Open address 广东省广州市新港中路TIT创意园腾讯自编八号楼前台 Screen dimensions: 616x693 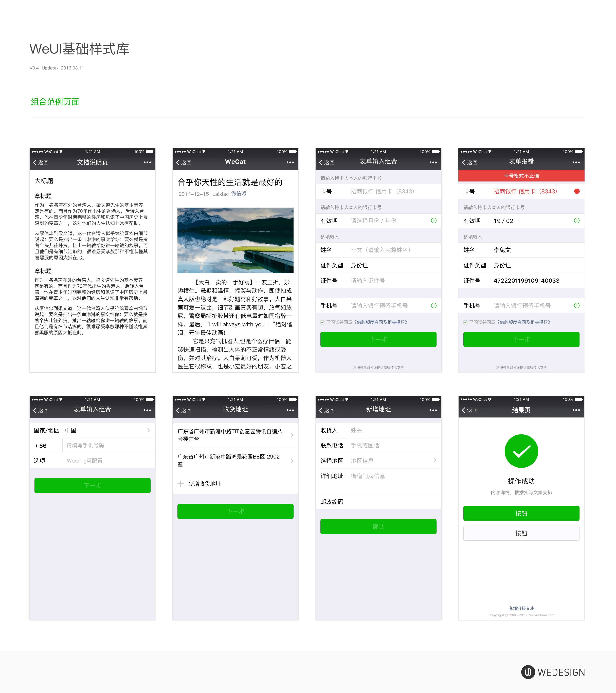coord(235,435)
